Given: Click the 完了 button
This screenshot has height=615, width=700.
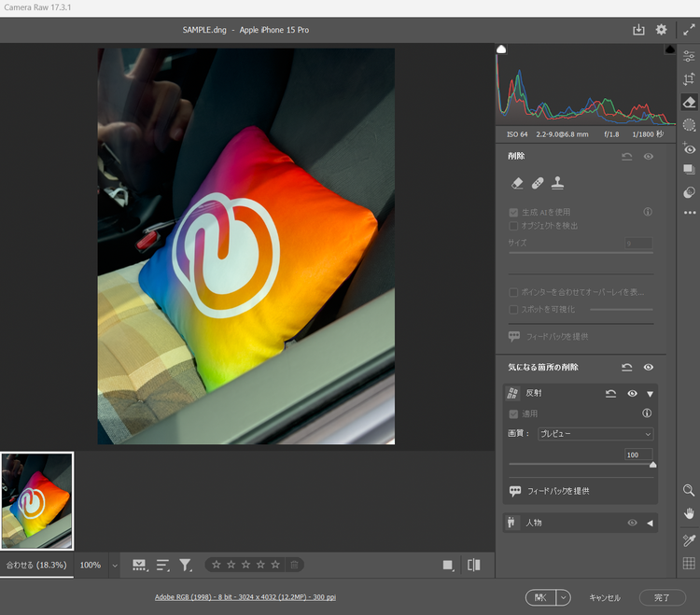Looking at the screenshot, I should point(662,597).
